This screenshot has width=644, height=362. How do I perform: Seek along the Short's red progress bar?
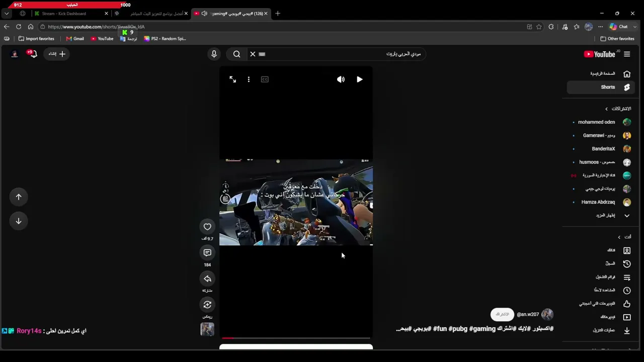(296, 338)
